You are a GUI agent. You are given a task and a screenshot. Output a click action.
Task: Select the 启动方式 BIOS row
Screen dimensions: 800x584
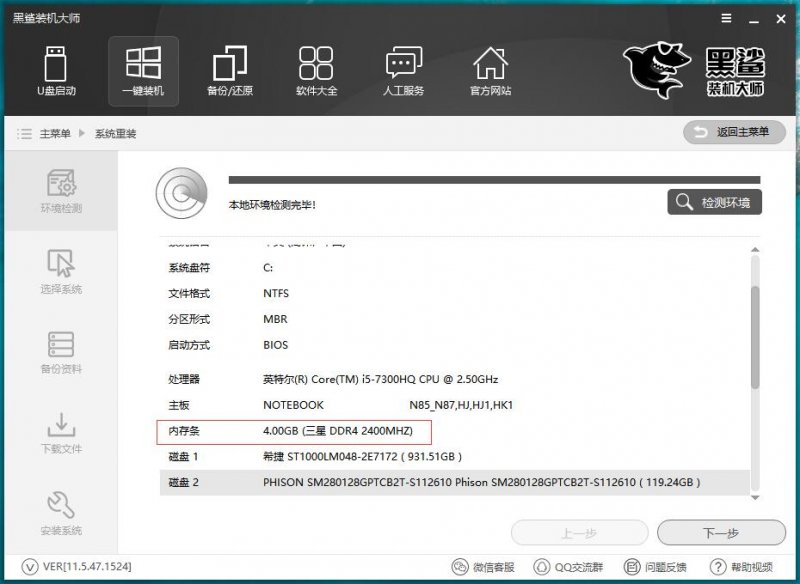(x=455, y=345)
